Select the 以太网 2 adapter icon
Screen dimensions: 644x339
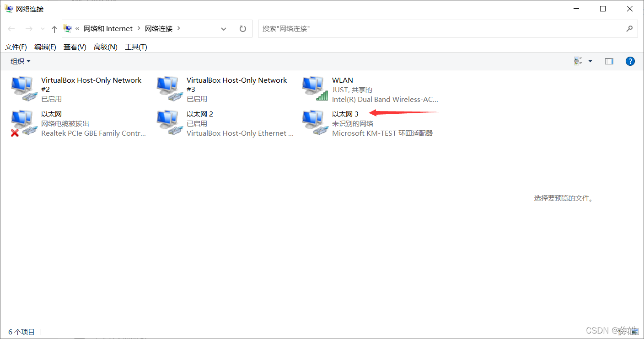click(x=169, y=122)
